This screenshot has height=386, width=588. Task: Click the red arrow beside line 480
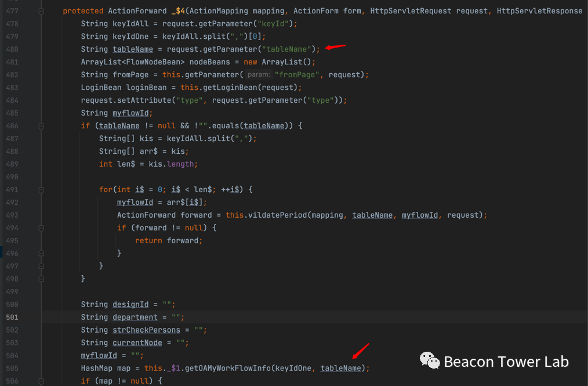point(336,47)
